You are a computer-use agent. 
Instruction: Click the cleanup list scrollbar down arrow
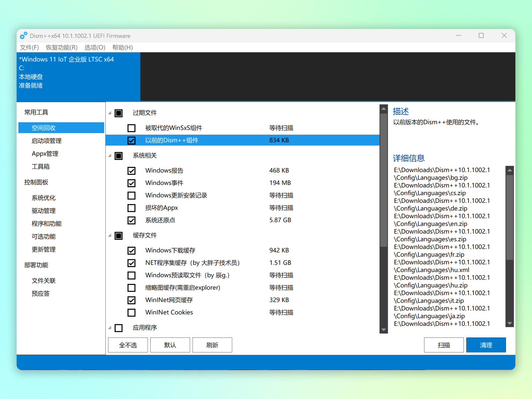pyautogui.click(x=384, y=330)
